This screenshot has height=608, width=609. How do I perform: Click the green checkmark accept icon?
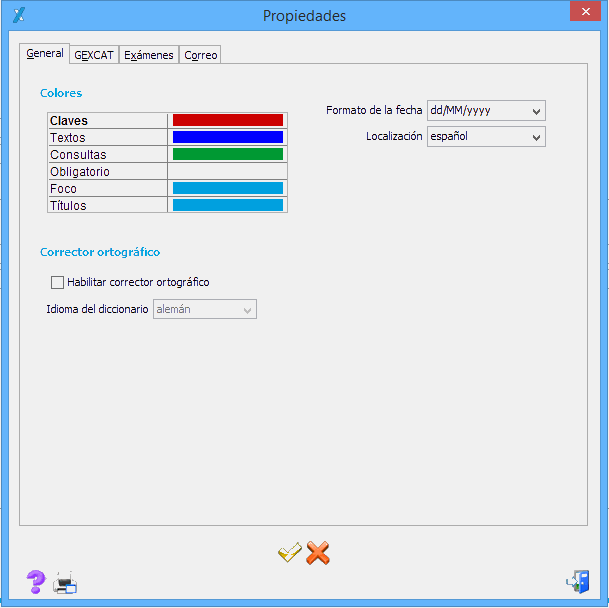pos(290,552)
